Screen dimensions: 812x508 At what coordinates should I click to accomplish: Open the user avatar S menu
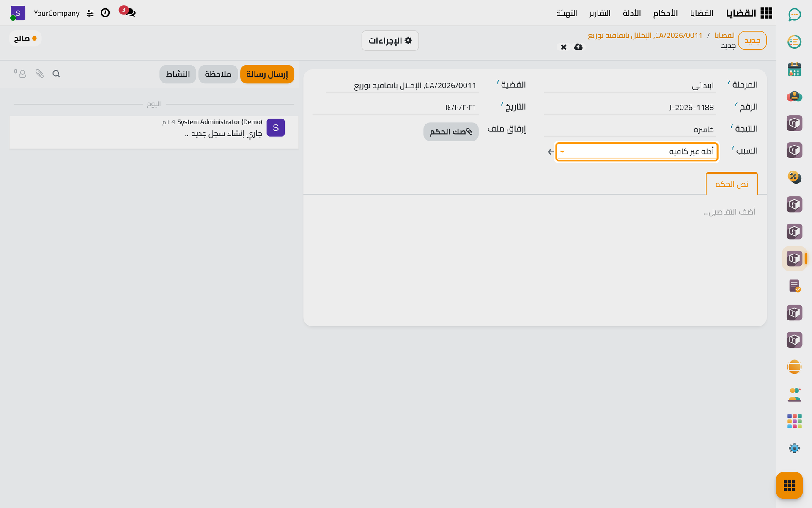point(17,13)
